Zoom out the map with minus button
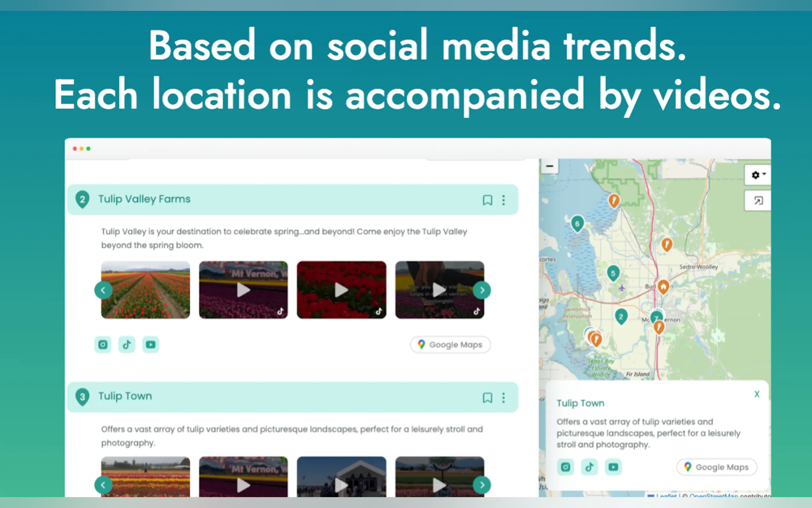 550,166
